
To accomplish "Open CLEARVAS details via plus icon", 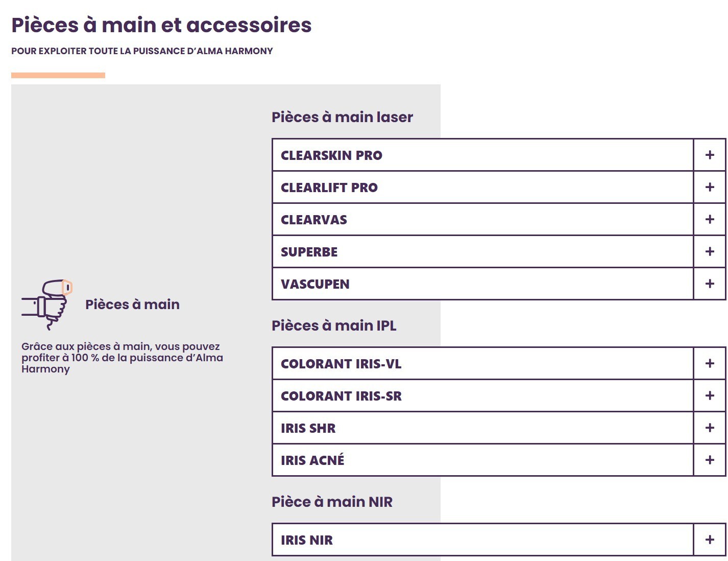I will click(710, 219).
